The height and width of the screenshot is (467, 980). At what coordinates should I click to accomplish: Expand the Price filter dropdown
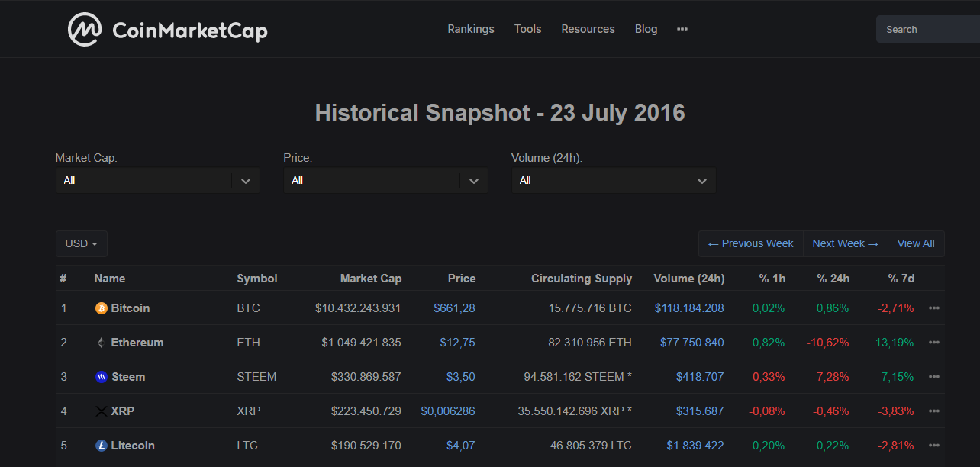[385, 181]
